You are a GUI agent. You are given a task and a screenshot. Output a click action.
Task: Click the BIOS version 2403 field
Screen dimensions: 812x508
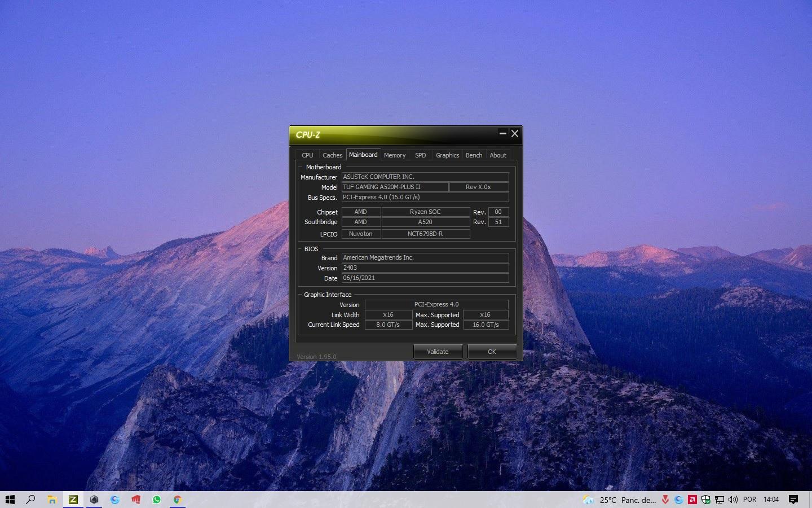pos(425,268)
